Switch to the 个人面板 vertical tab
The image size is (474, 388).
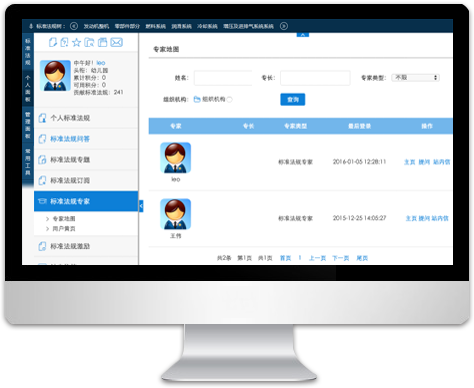pos(28,88)
